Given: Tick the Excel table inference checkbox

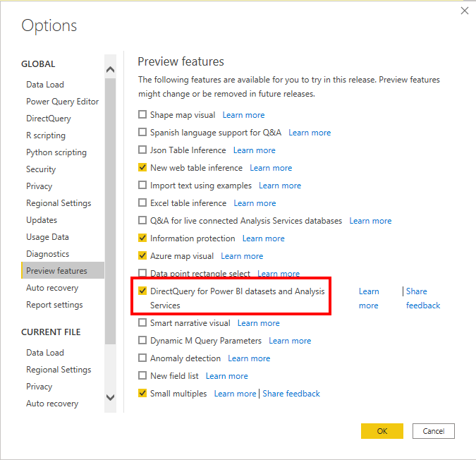Looking at the screenshot, I should pyautogui.click(x=142, y=202).
